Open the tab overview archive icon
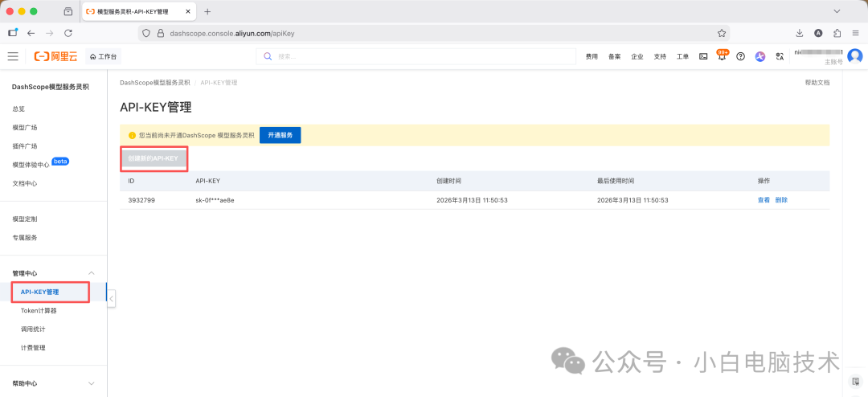 coord(68,11)
